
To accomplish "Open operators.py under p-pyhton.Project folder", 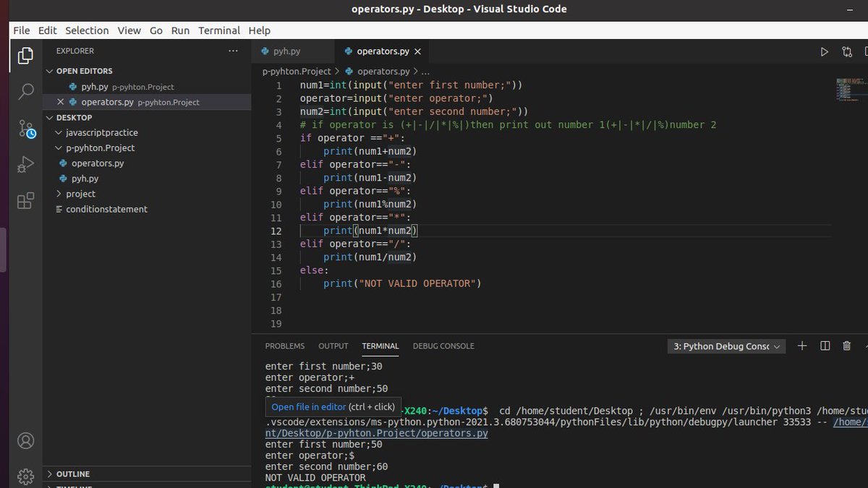I will [x=147, y=163].
